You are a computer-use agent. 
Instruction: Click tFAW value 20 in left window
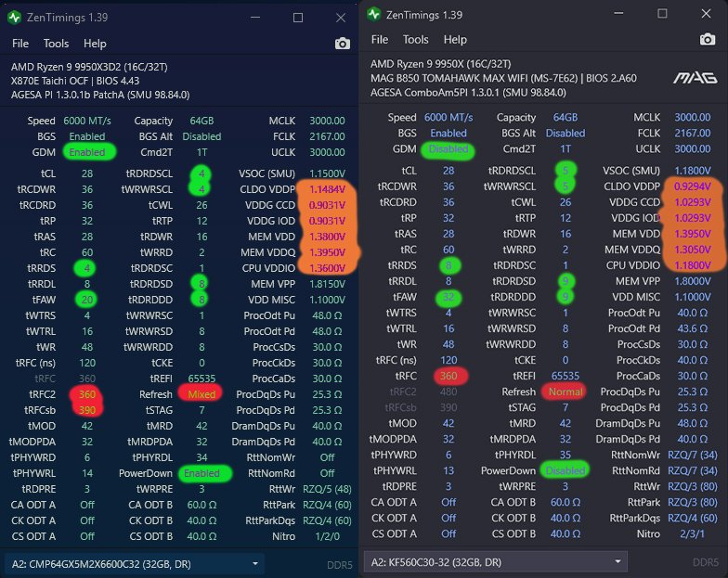[87, 300]
